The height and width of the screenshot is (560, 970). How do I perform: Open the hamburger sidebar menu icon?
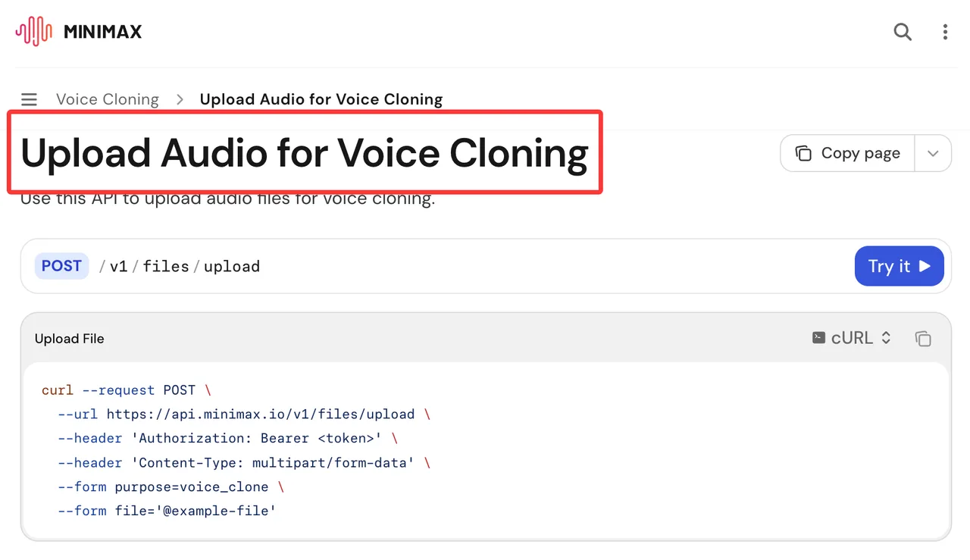coord(29,99)
